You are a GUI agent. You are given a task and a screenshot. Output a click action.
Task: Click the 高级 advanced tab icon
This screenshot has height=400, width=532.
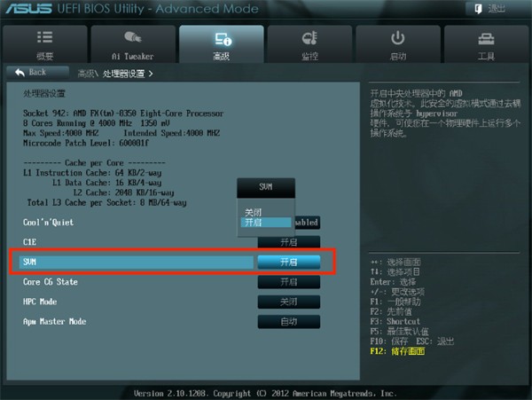[x=223, y=39]
